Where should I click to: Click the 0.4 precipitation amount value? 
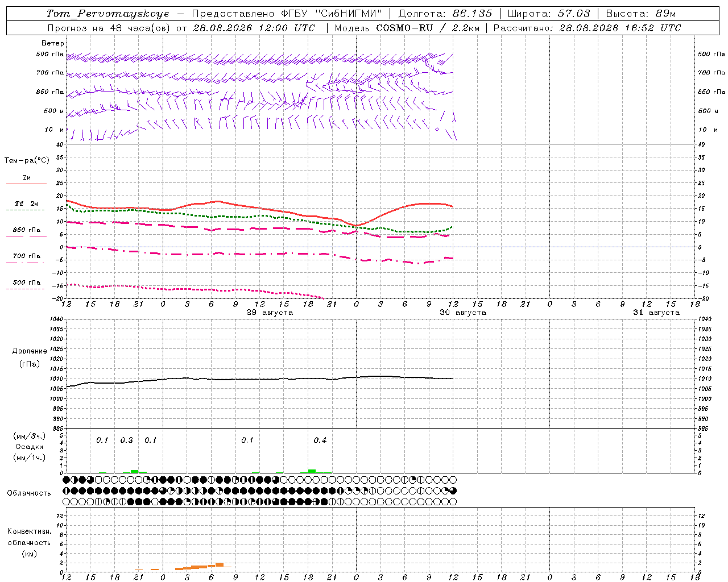coord(320,440)
